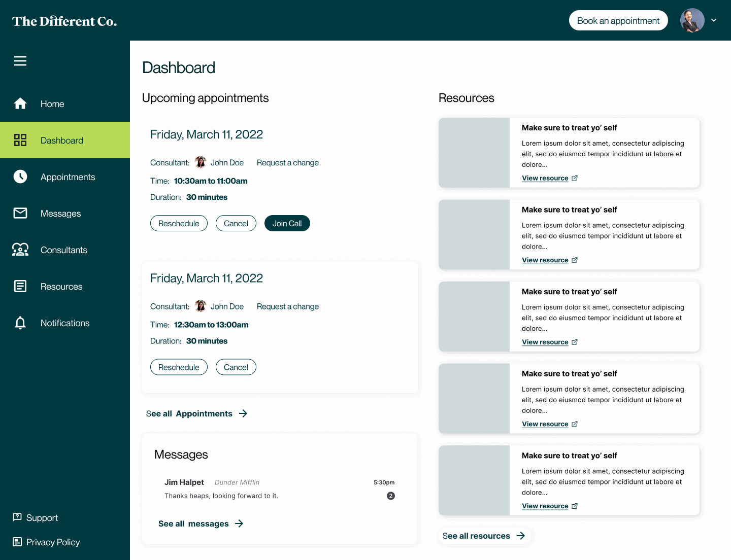Viewport: 731px width, 560px height.
Task: Click the Appointments clock icon
Action: point(20,177)
